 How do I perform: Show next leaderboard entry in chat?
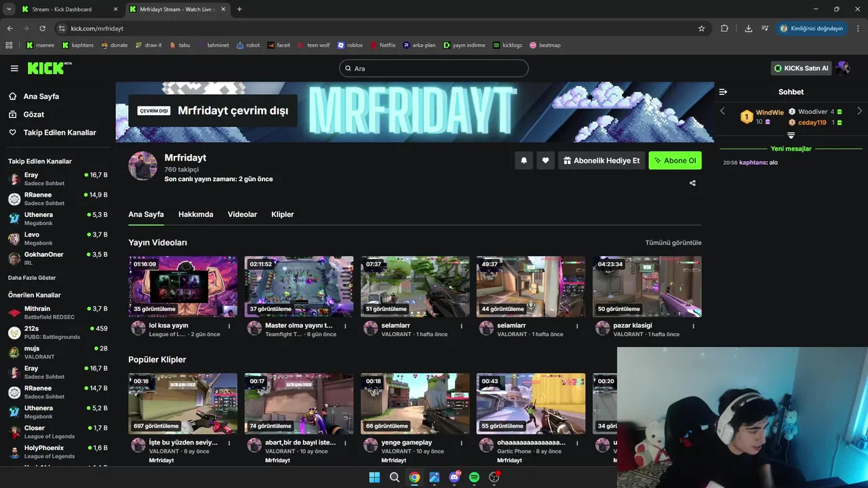tap(860, 110)
